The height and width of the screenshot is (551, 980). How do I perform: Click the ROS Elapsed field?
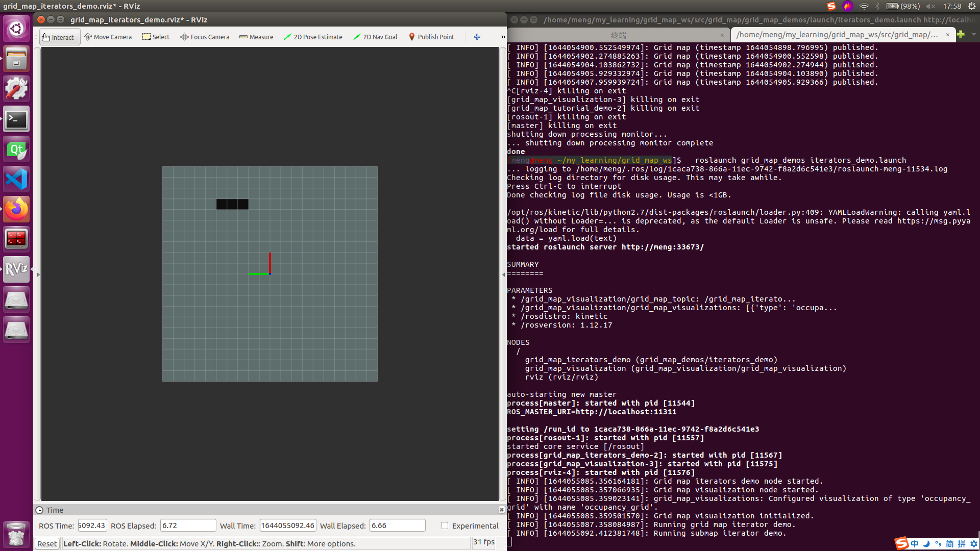[188, 525]
